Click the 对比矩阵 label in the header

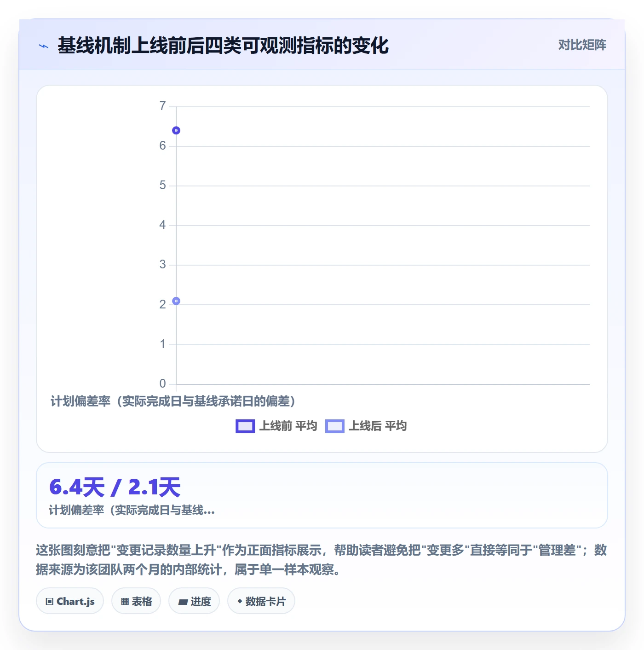(582, 45)
